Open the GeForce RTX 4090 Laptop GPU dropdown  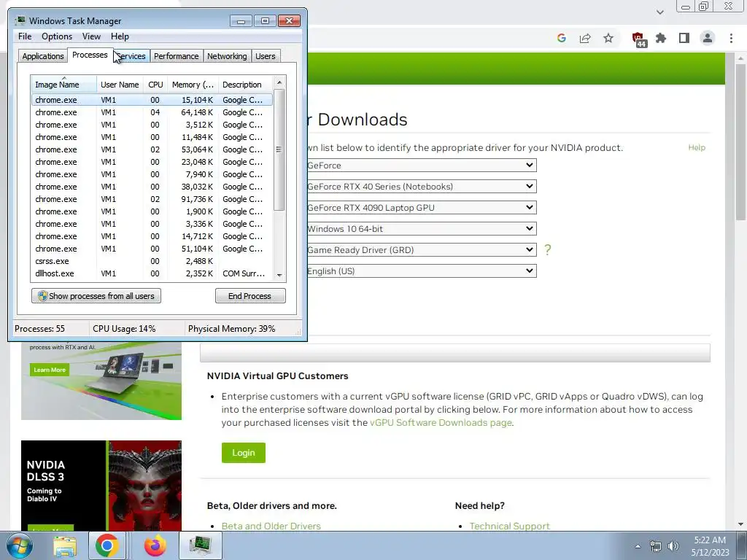pos(421,208)
